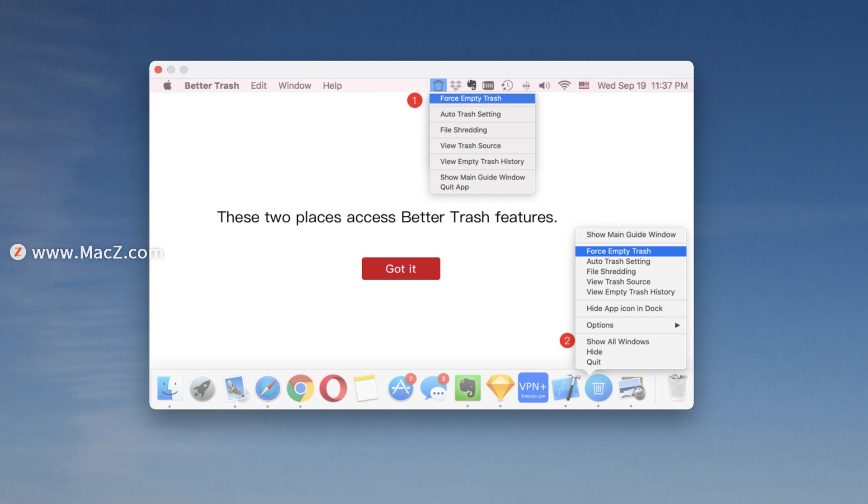Open the Sketch diamond icon in Dock

500,388
